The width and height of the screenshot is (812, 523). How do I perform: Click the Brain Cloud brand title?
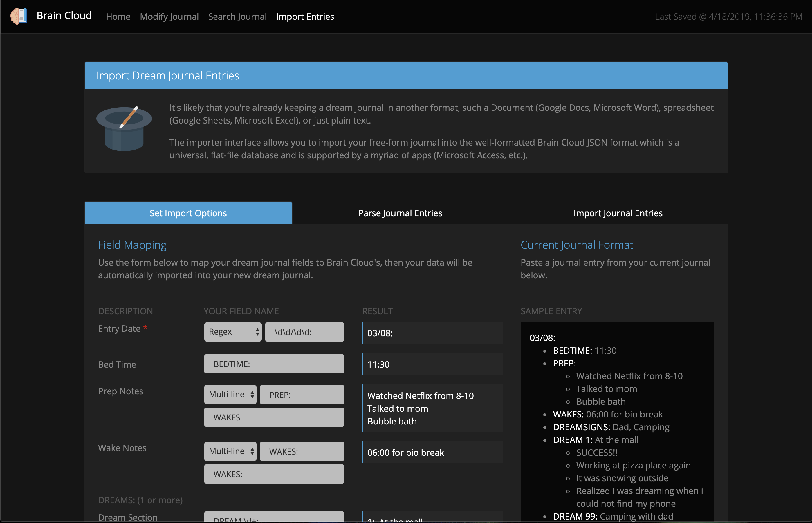(64, 16)
